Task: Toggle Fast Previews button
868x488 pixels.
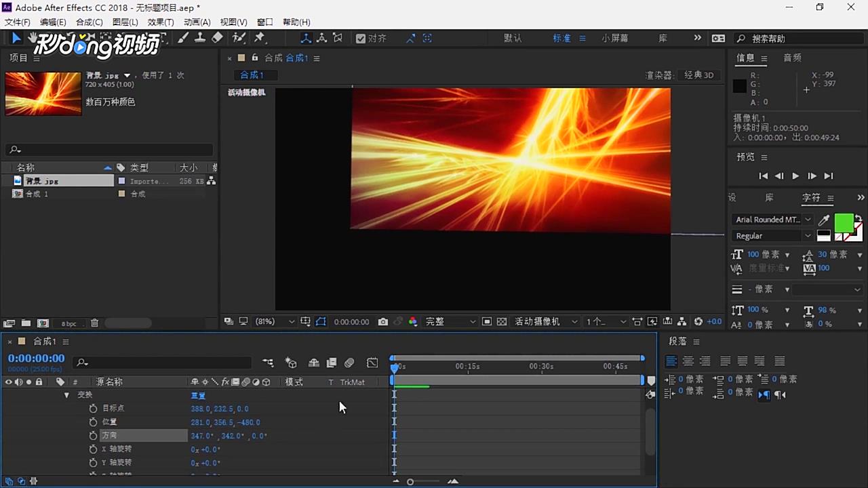Action: tap(652, 321)
